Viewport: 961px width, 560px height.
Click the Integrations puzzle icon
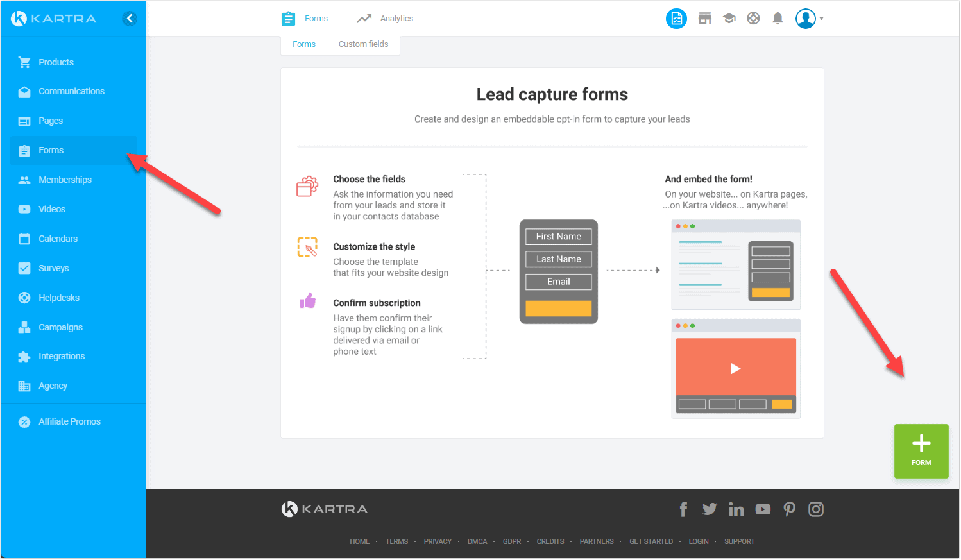(x=24, y=357)
